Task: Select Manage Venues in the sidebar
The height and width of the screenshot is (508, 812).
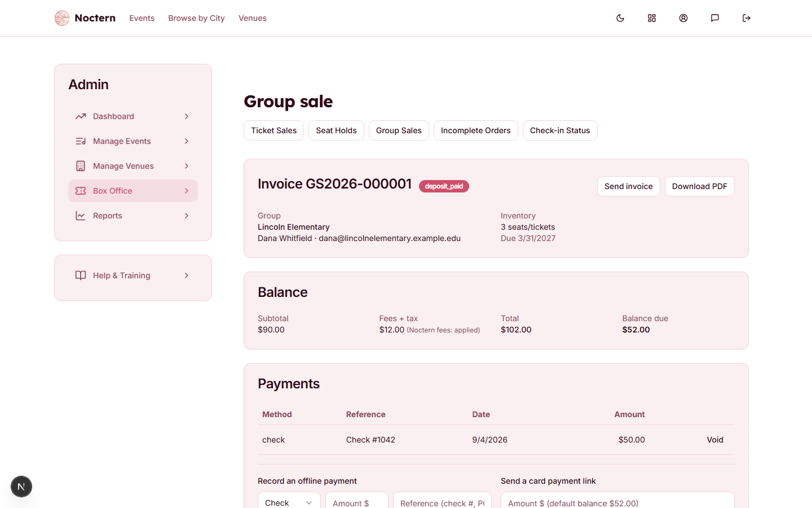Action: (x=133, y=166)
